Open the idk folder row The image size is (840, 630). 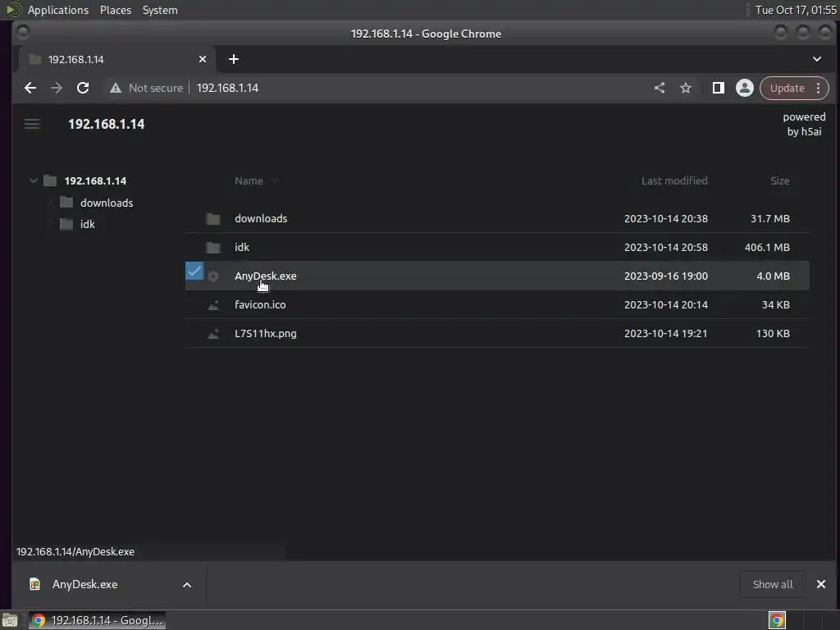tap(497, 247)
